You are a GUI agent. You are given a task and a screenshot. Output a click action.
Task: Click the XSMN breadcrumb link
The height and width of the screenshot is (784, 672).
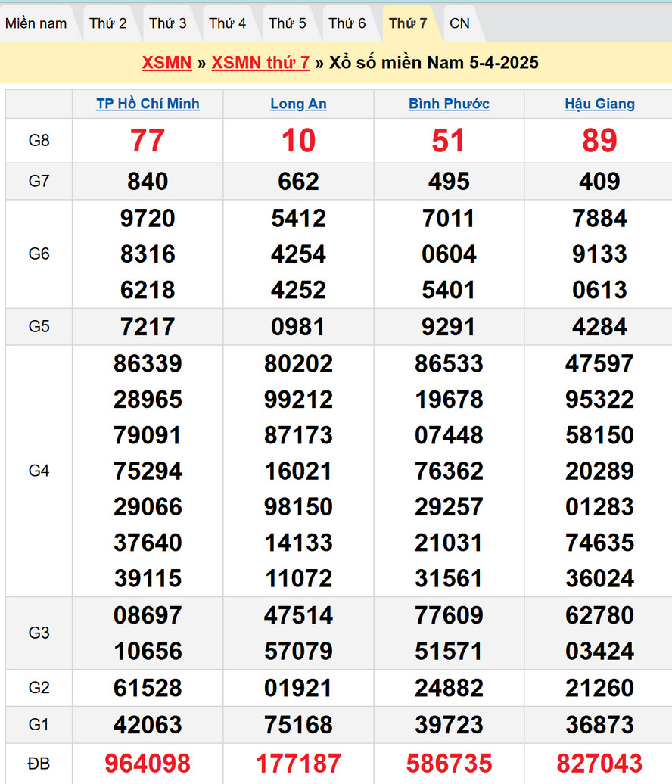166,62
